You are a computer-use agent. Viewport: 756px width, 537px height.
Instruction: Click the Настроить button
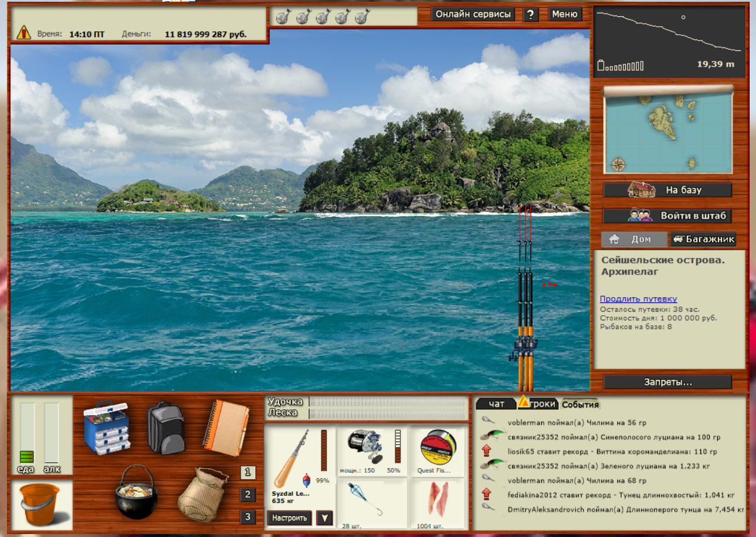(289, 518)
